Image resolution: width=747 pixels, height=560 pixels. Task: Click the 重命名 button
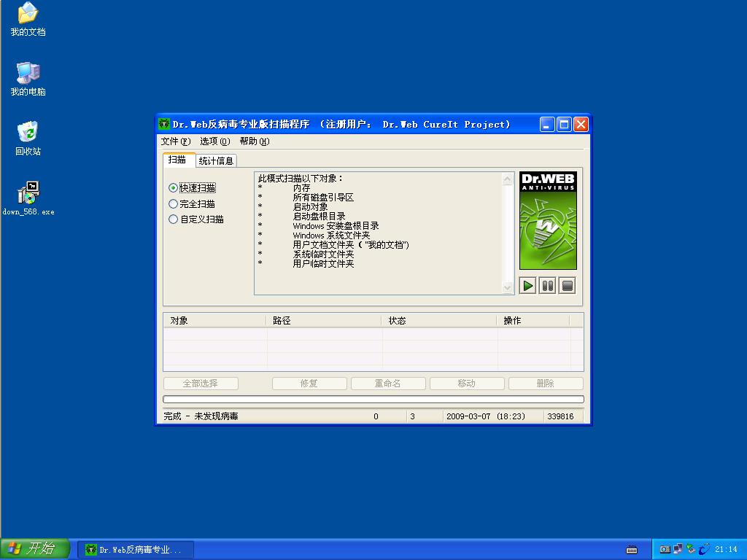point(388,384)
